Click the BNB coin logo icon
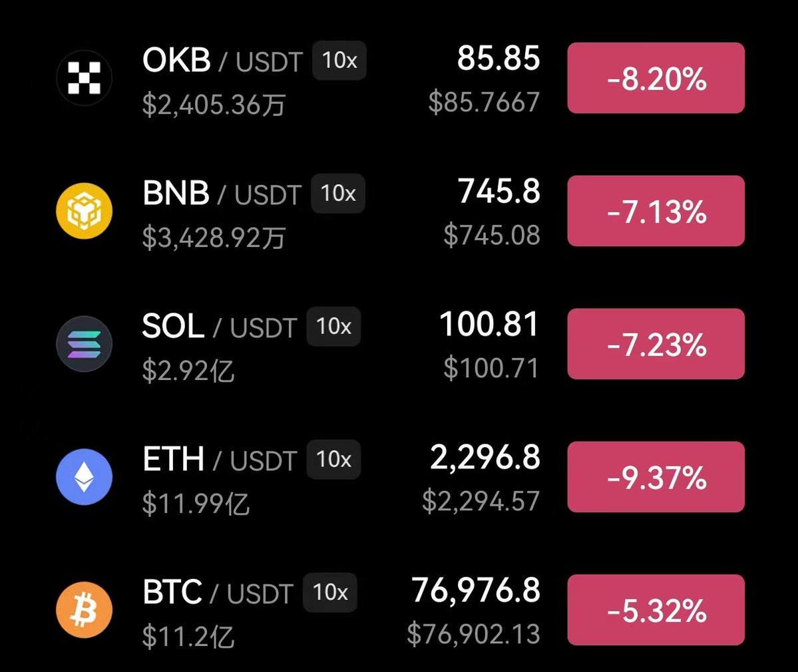 point(84,211)
